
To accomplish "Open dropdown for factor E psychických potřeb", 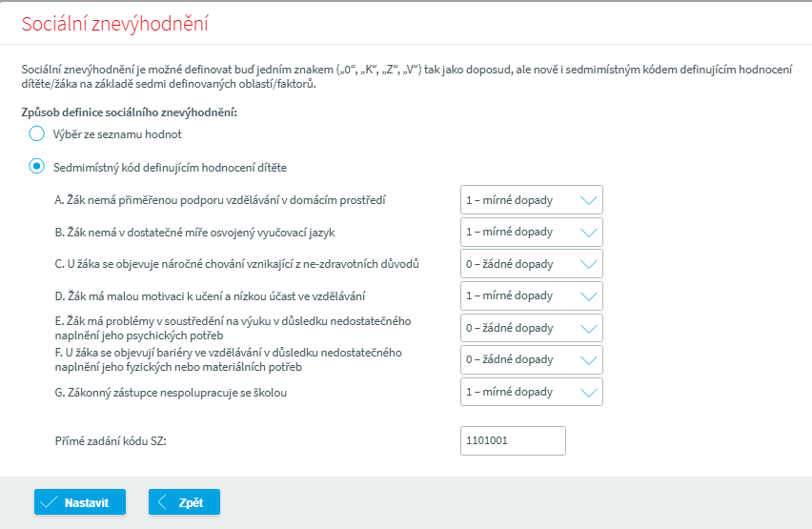I will point(530,328).
